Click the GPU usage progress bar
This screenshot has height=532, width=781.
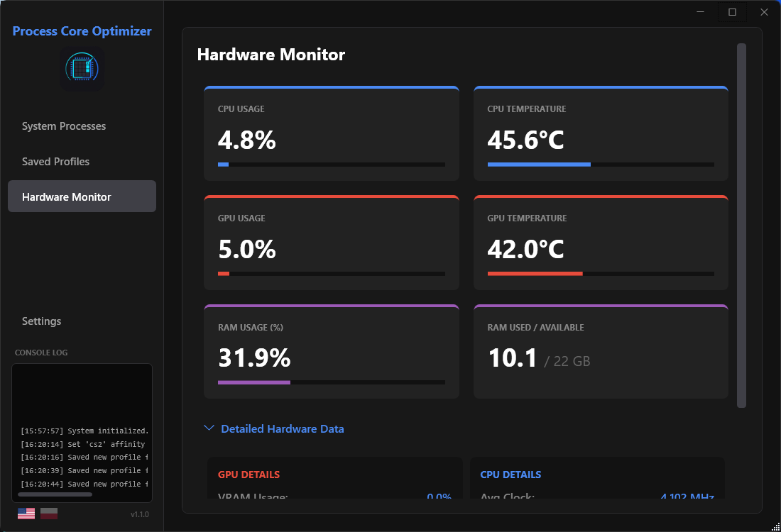(x=332, y=274)
